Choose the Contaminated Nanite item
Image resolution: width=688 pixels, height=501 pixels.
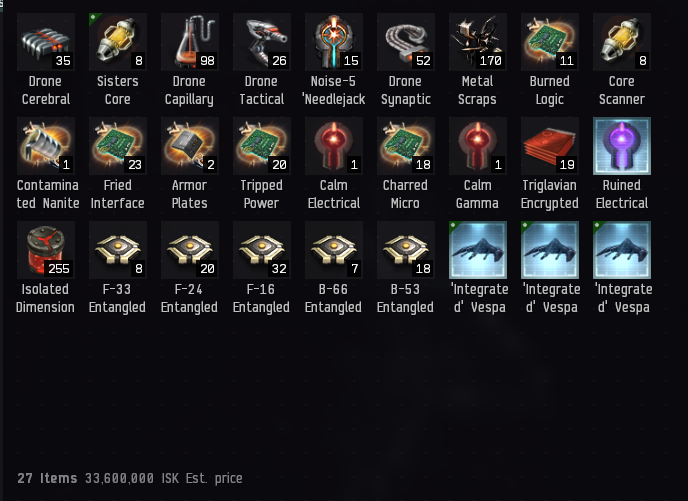coord(46,146)
